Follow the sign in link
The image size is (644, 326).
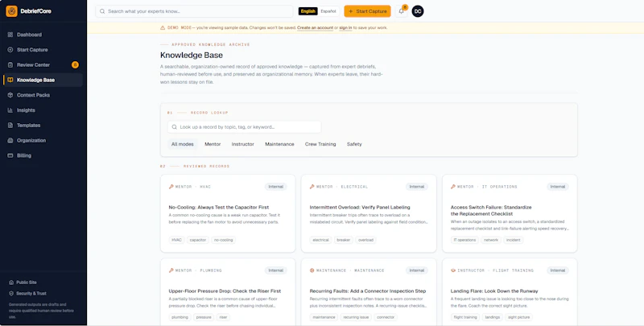[x=345, y=28]
